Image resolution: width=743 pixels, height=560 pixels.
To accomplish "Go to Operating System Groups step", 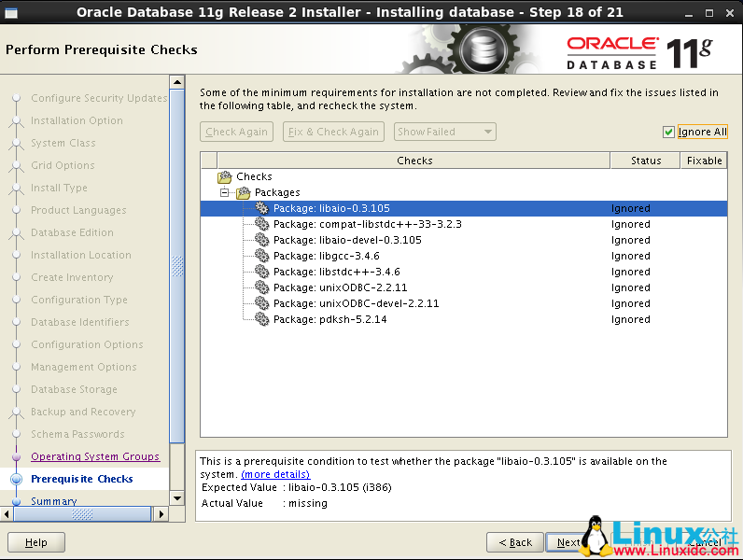I will click(95, 456).
